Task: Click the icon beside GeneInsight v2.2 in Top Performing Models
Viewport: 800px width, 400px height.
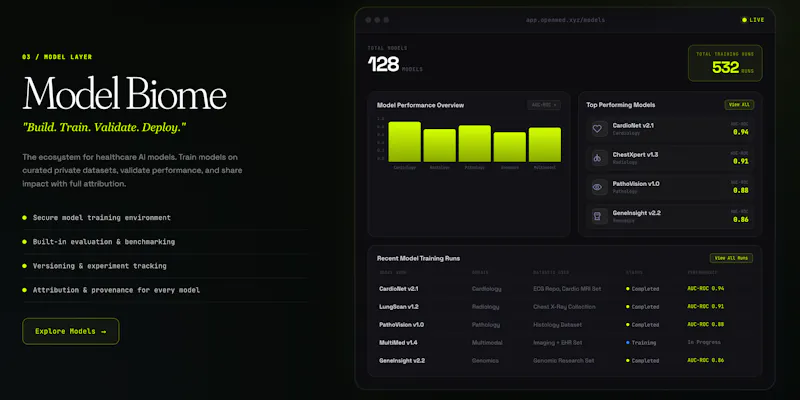Action: coord(597,216)
